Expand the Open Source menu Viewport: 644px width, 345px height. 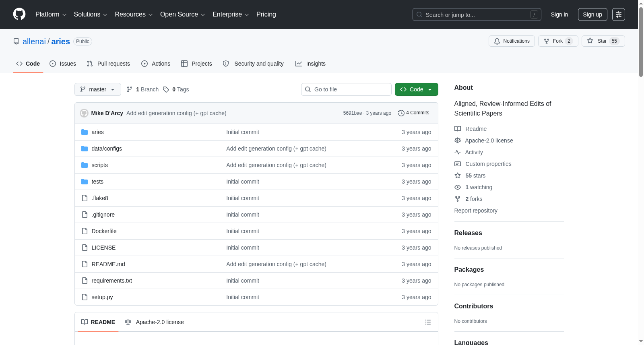point(183,14)
